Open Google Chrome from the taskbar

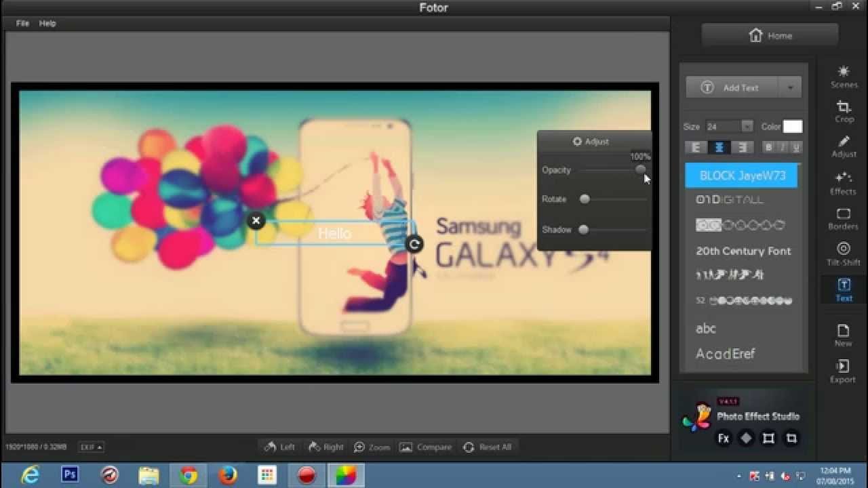point(189,475)
